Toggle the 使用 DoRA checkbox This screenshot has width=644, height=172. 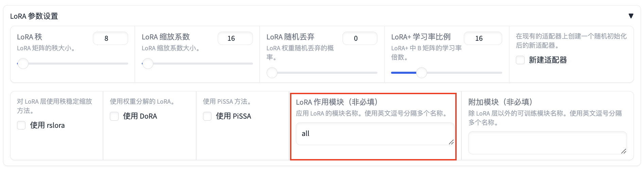click(114, 116)
